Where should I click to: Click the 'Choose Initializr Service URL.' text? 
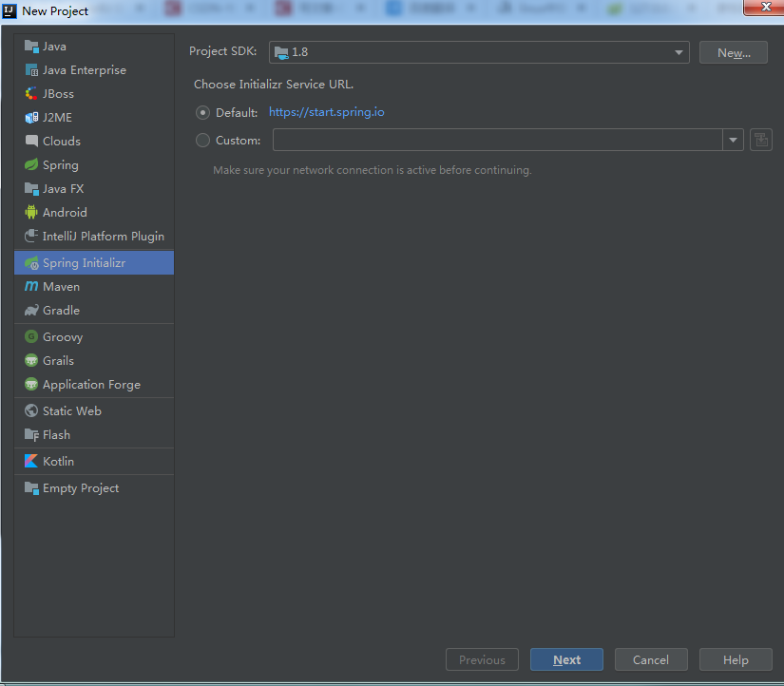[x=274, y=85]
